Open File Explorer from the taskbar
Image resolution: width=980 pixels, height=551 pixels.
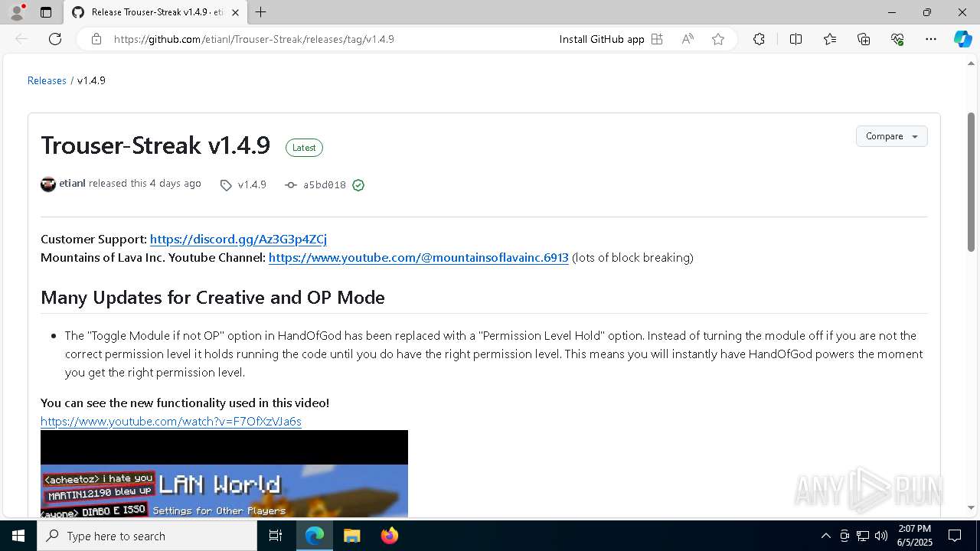click(351, 536)
